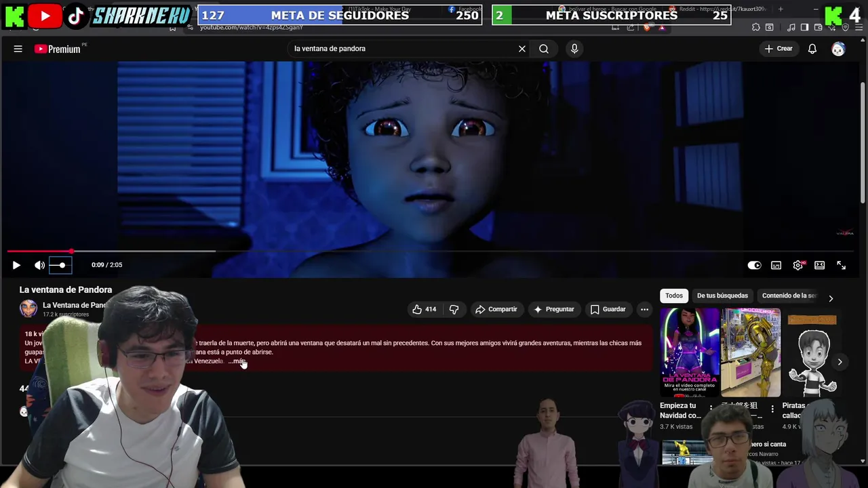Open the account avatar menu

click(838, 49)
